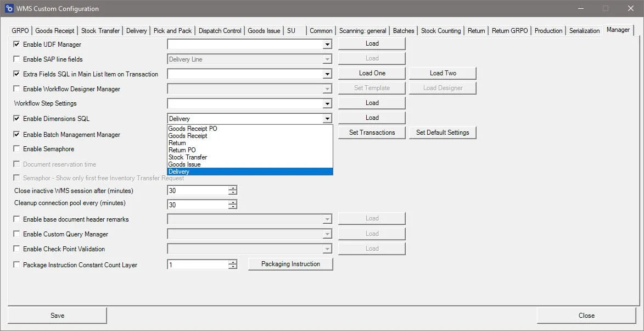The image size is (644, 331).
Task: Switch to the GRPO tab
Action: 20,31
